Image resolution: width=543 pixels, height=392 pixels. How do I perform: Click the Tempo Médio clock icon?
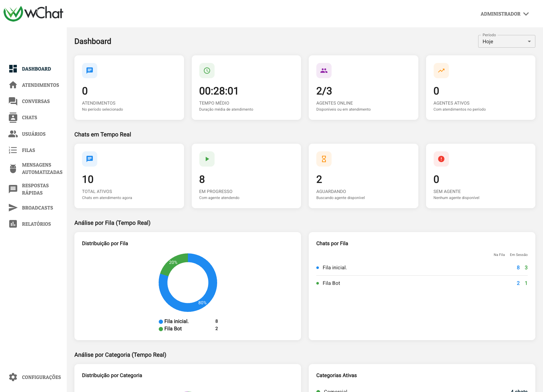[207, 71]
